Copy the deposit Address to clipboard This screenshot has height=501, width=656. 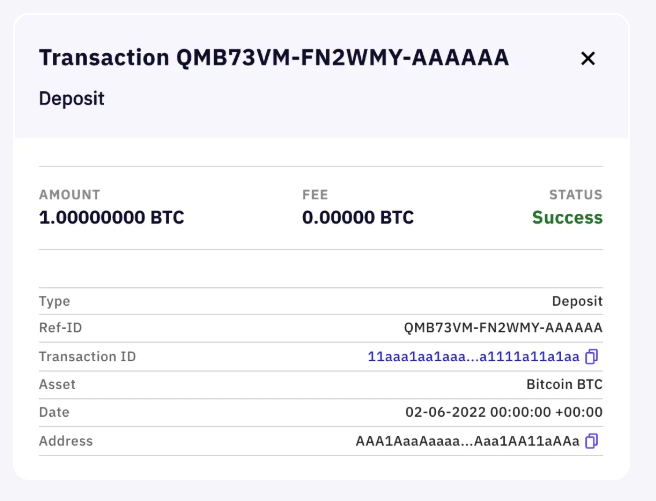pos(592,441)
